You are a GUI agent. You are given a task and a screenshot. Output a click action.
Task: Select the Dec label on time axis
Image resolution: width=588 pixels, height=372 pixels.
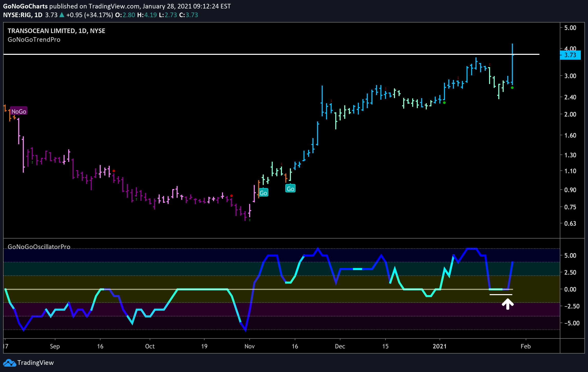coord(340,346)
